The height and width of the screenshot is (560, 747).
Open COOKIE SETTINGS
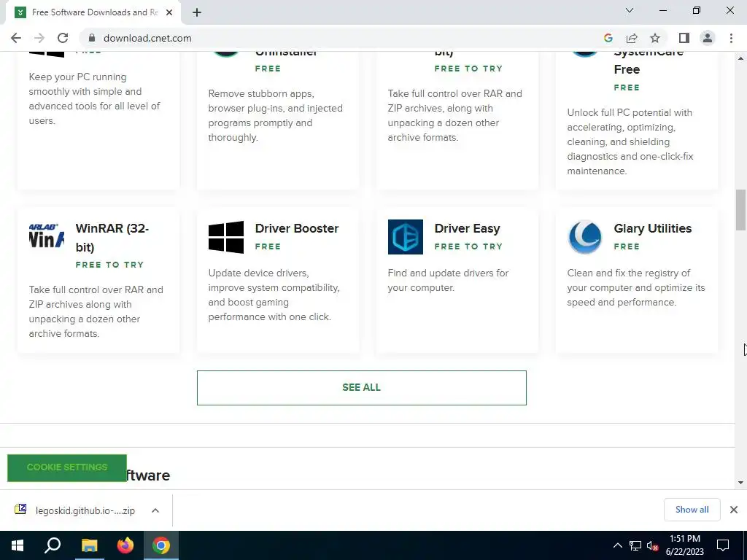(66, 467)
